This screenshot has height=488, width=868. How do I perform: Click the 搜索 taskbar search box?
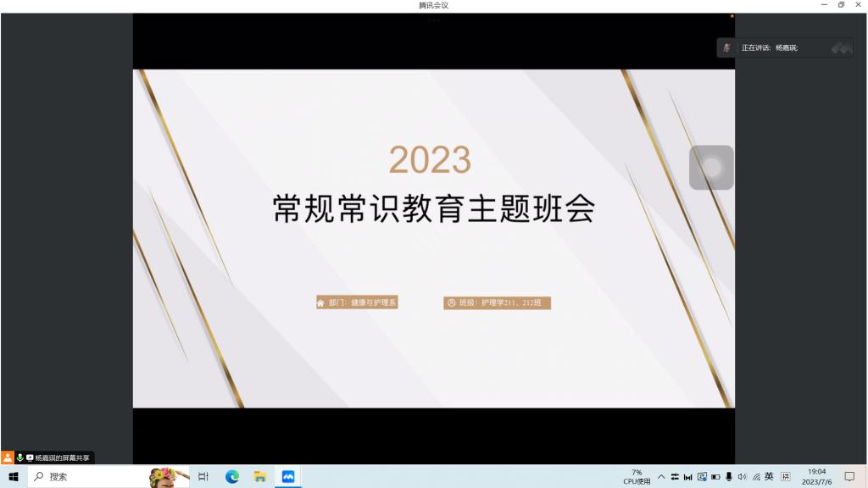click(85, 477)
